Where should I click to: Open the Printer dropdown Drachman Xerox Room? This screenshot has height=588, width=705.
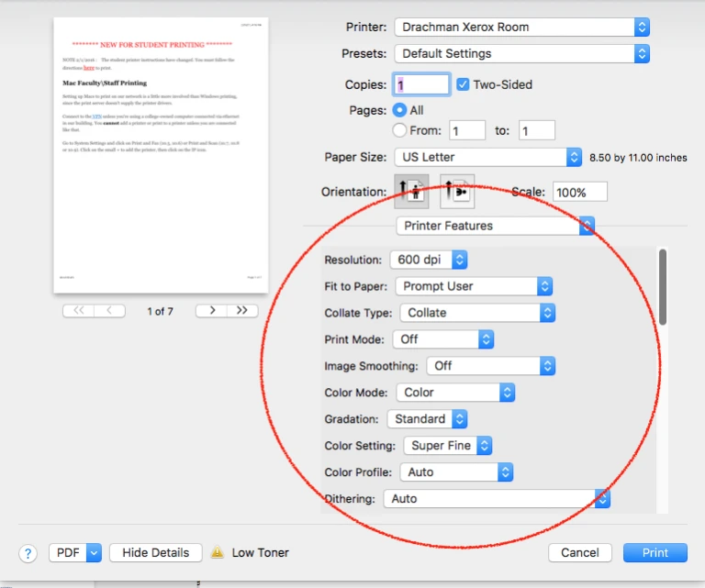522,28
